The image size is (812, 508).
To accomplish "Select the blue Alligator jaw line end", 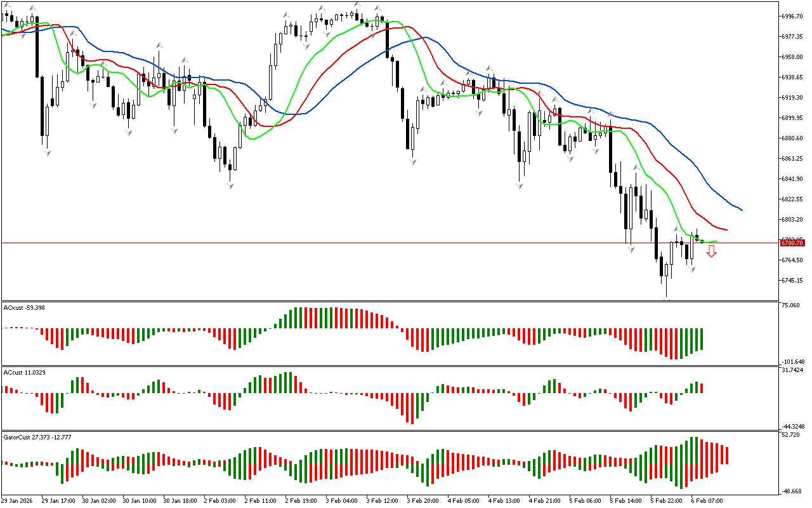I will 741,210.
